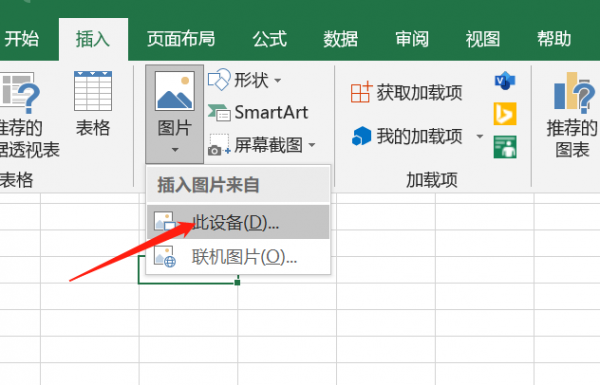This screenshot has width=600, height=385.
Task: Switch to the 视图 tab
Action: (483, 39)
